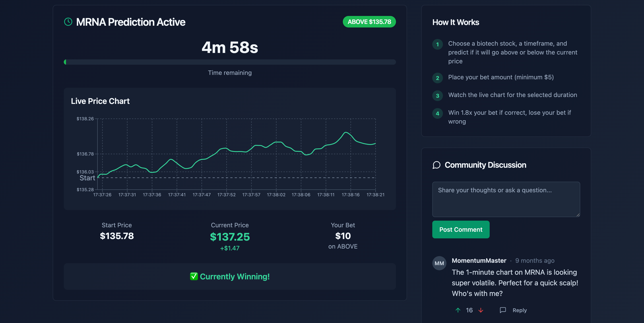Image resolution: width=644 pixels, height=323 pixels.
Task: Click the $136.78 y-axis label
Action: [x=85, y=154]
